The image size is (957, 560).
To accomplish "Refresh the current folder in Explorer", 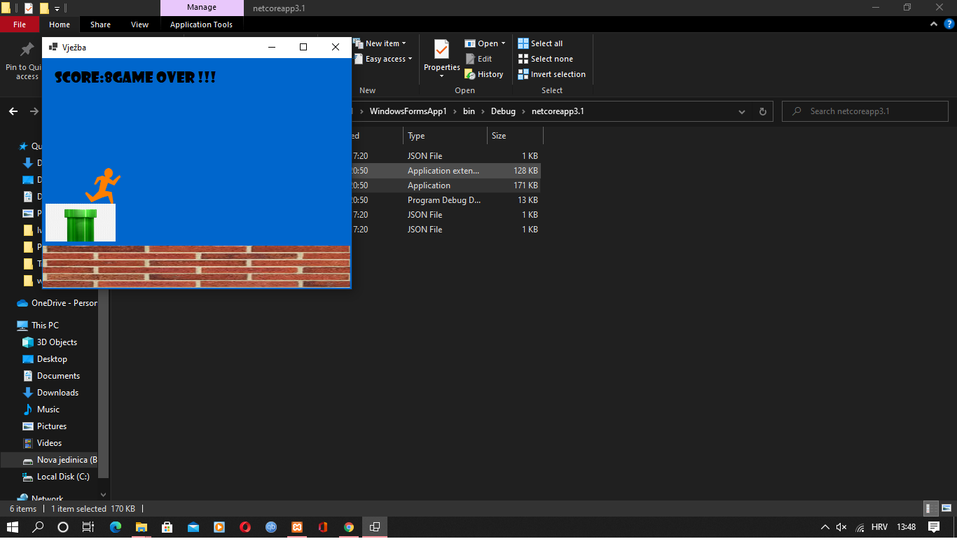I will pyautogui.click(x=763, y=111).
